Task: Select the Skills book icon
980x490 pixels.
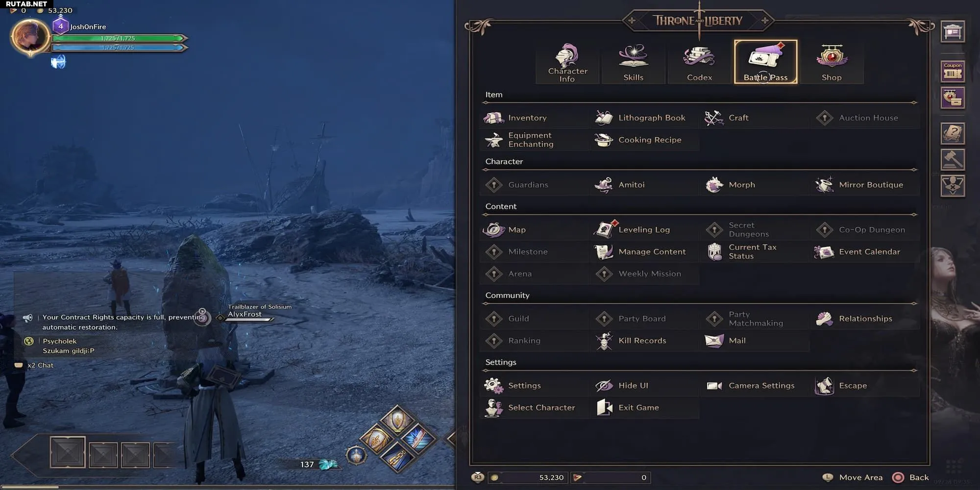Action: [x=633, y=56]
